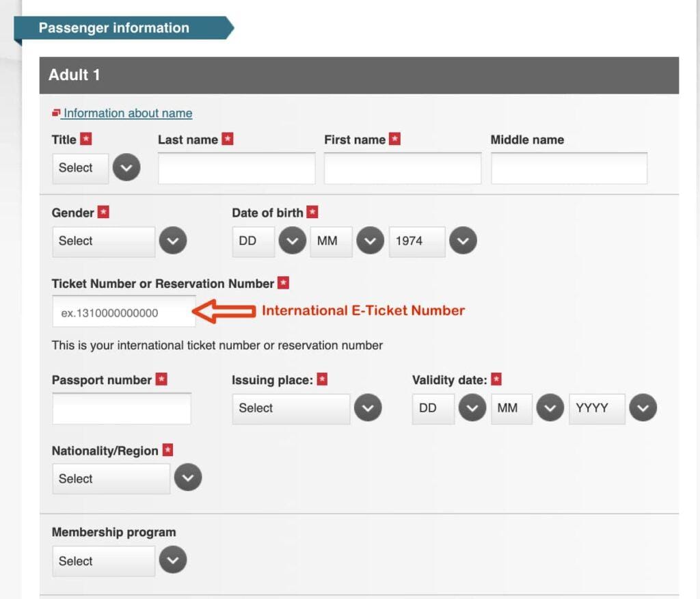Open the Validity date MM box

pyautogui.click(x=511, y=408)
